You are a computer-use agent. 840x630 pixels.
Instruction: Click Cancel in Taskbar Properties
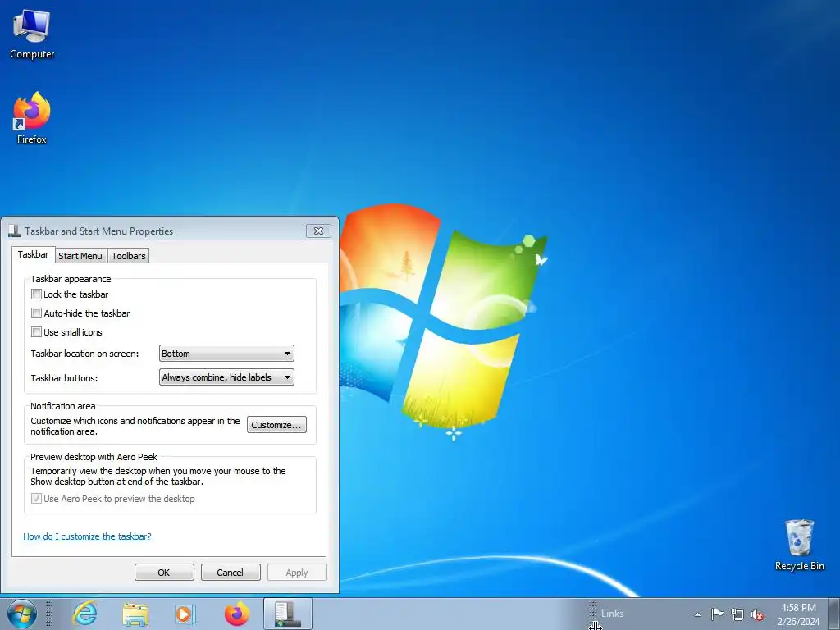click(231, 572)
